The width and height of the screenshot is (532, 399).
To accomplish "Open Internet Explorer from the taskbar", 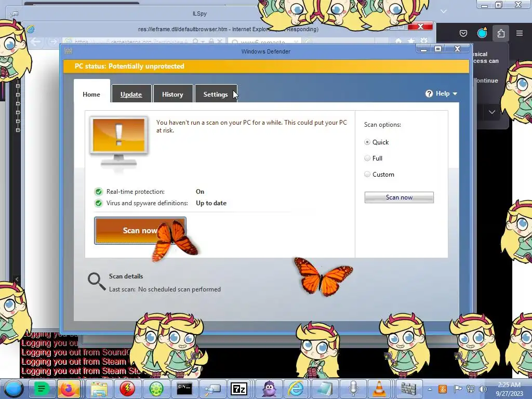I will 296,389.
